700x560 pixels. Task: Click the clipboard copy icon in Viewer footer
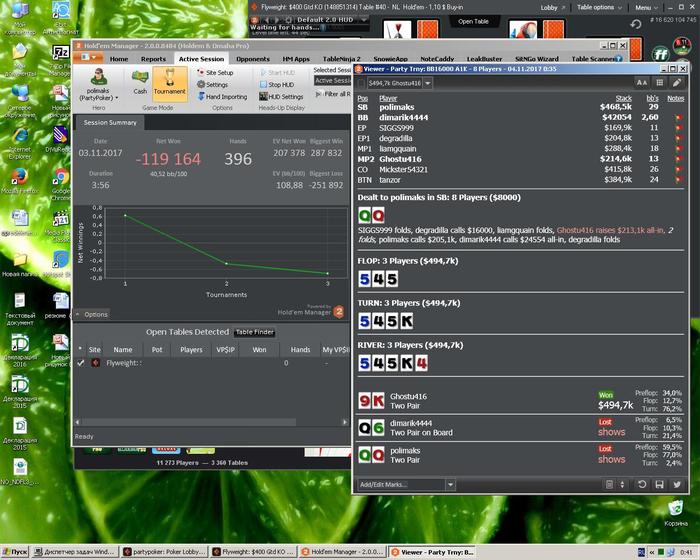click(609, 485)
